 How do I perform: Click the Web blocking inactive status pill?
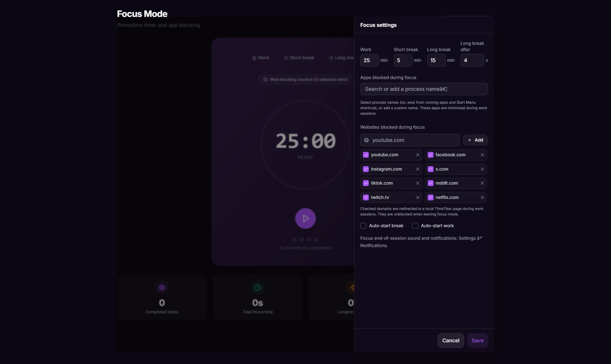(305, 79)
